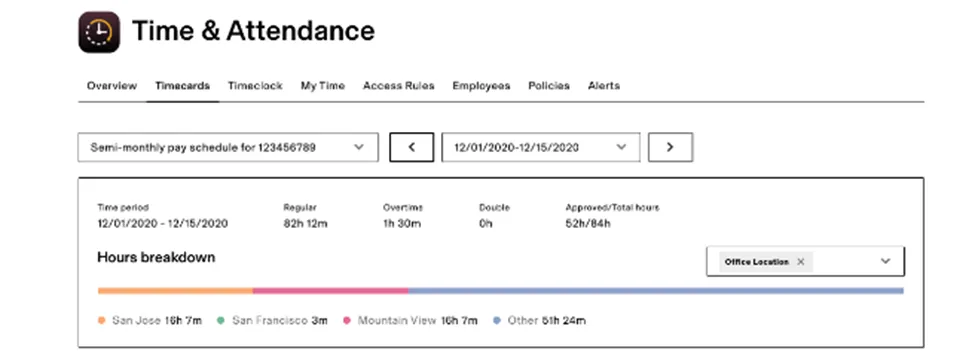This screenshot has width=975, height=363.
Task: Click the Overtime label
Action: pos(403,208)
